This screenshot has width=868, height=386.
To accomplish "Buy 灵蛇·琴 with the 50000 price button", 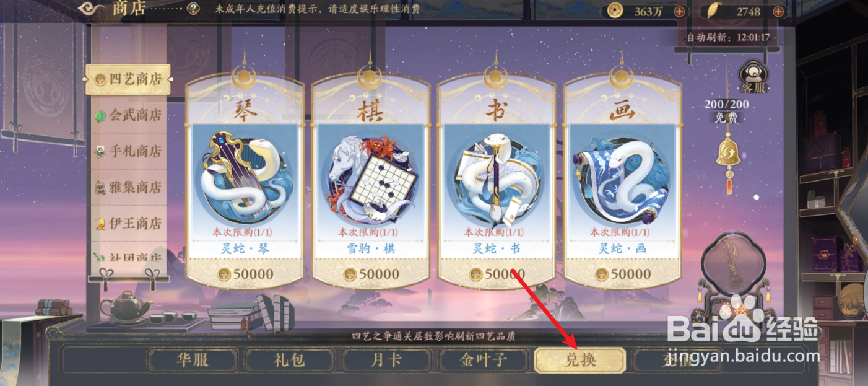I will click(245, 274).
